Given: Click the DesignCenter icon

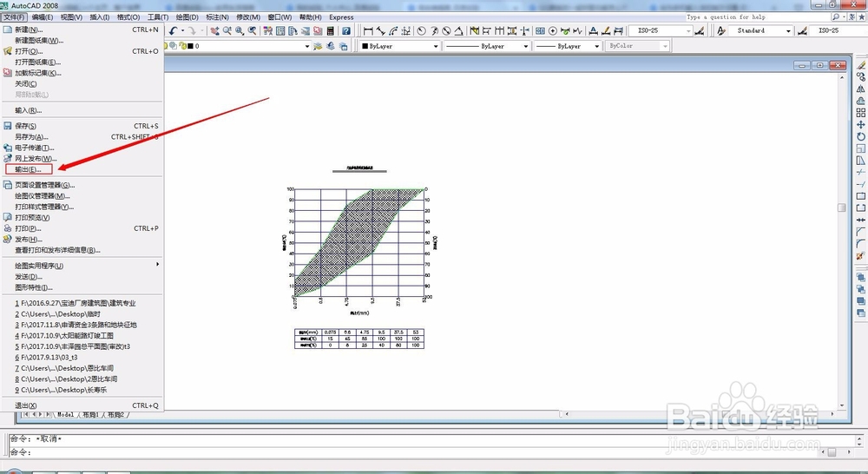Looking at the screenshot, I should click(x=280, y=31).
